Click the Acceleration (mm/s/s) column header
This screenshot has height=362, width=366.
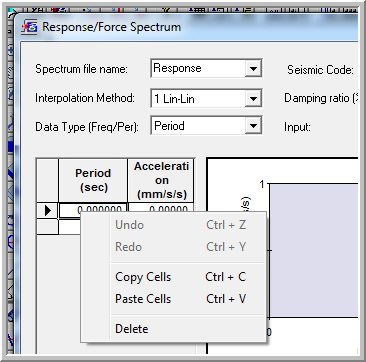(x=161, y=180)
